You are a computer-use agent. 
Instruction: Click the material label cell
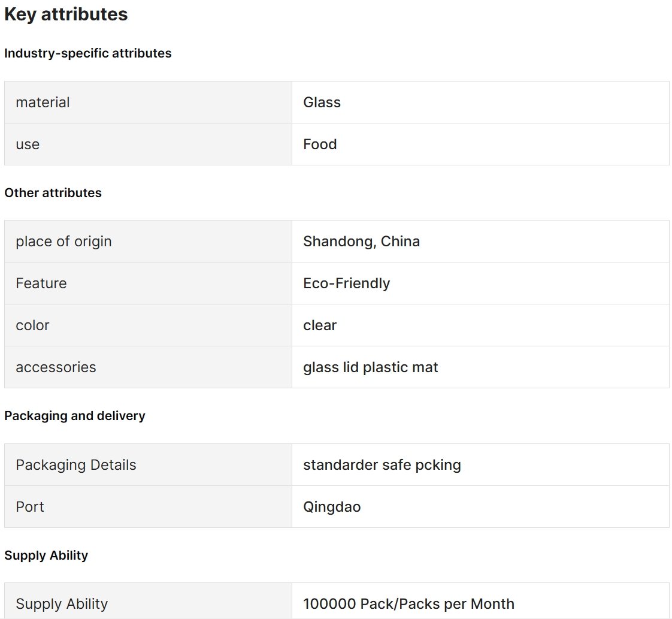tap(149, 102)
